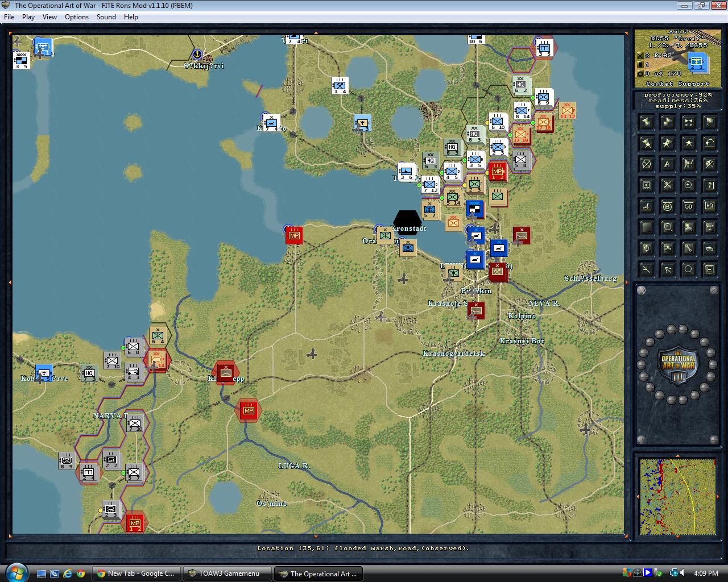Switch to TOAW3 Gamemenu taskbar button
This screenshot has height=582, width=728.
coord(227,573)
